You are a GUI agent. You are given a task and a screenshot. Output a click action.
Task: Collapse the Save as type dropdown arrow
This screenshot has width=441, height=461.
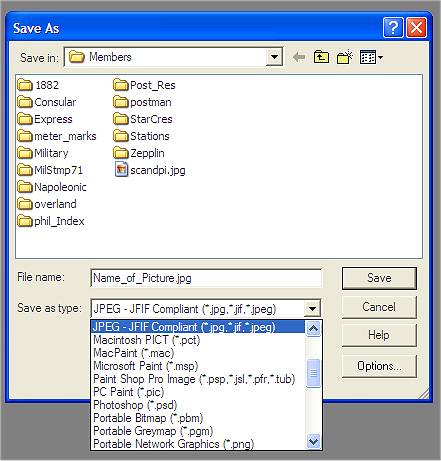pyautogui.click(x=312, y=309)
